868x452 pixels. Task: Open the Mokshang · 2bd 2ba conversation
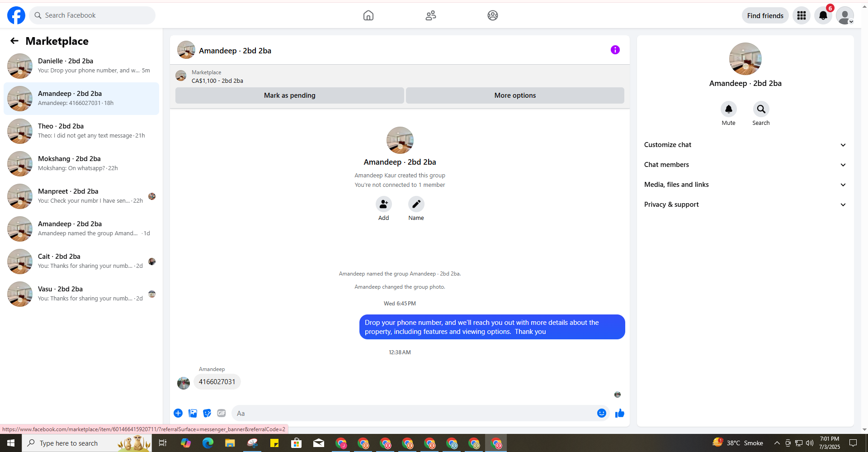[81, 164]
